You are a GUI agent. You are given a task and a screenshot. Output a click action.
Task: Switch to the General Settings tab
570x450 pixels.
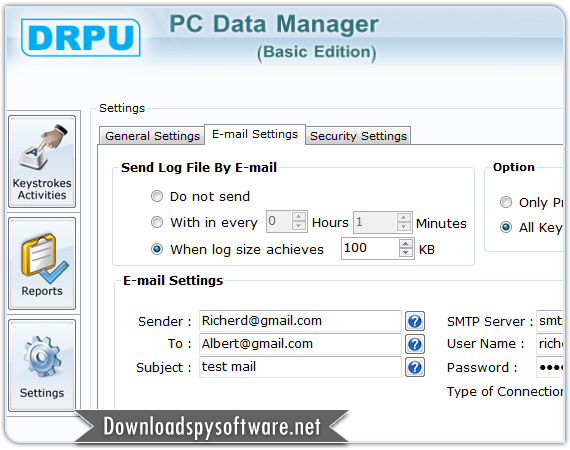pos(152,136)
